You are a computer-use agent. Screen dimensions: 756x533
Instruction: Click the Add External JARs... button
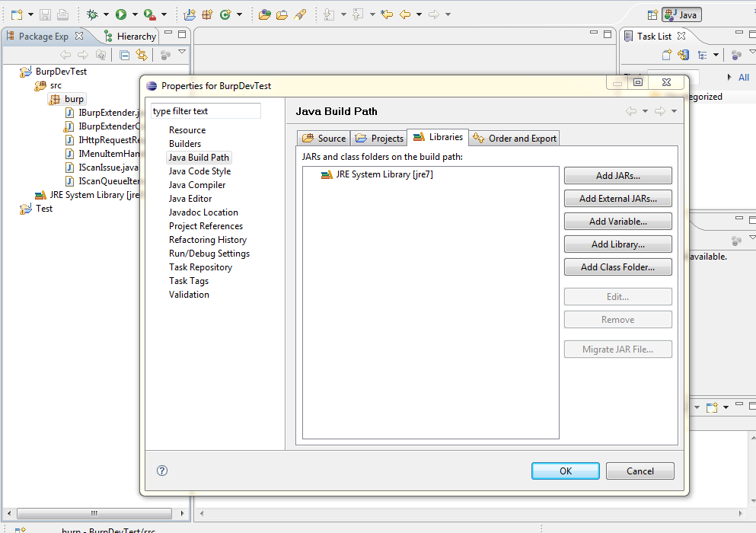click(618, 198)
